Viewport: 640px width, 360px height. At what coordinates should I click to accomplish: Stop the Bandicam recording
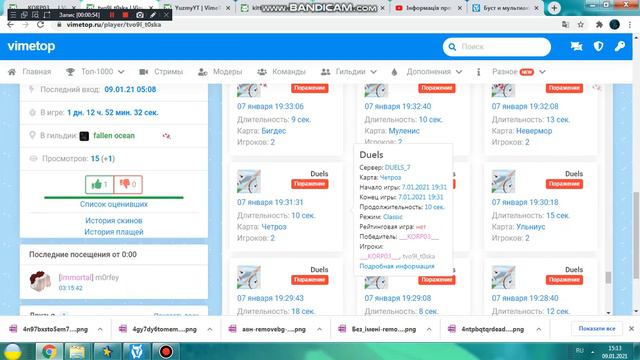coord(125,15)
